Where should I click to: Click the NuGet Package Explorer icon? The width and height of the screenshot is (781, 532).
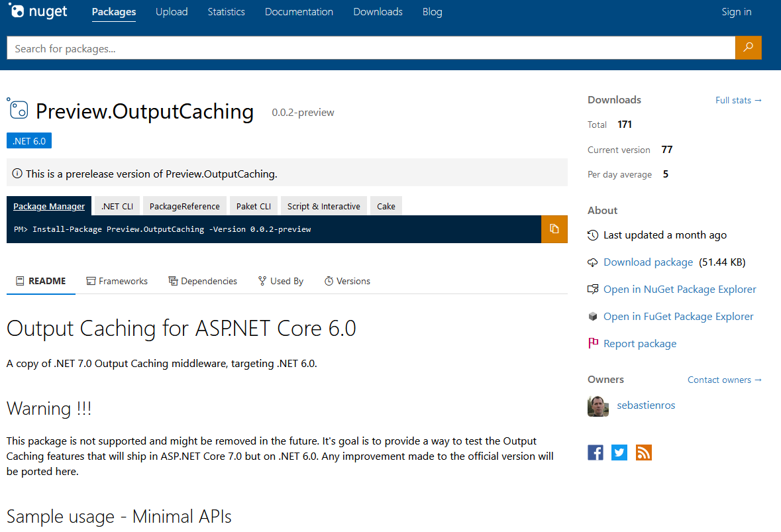[x=593, y=290]
